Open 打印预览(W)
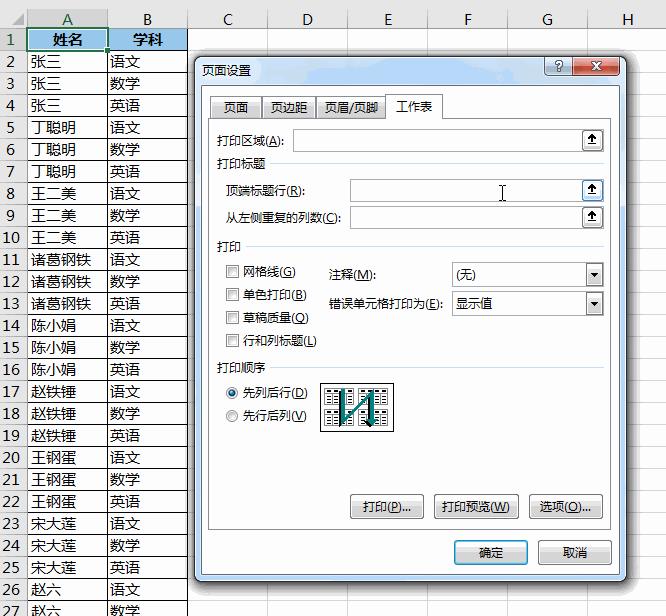The height and width of the screenshot is (616, 666). pyautogui.click(x=476, y=506)
